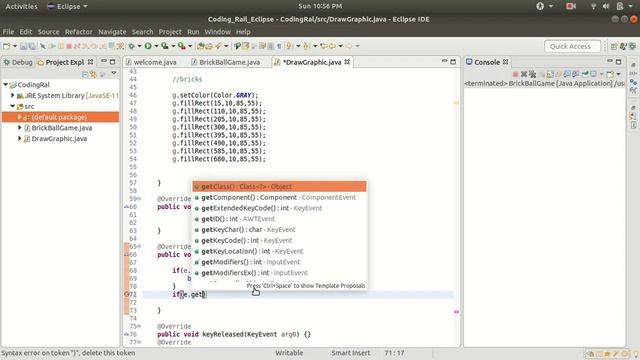Click Remove All Terminated Launches icon

532,74
